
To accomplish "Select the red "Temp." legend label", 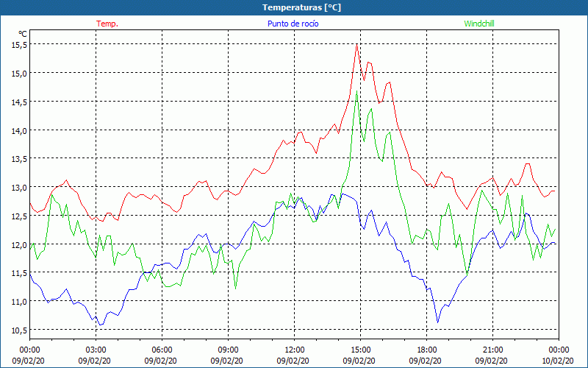I will pyautogui.click(x=107, y=24).
